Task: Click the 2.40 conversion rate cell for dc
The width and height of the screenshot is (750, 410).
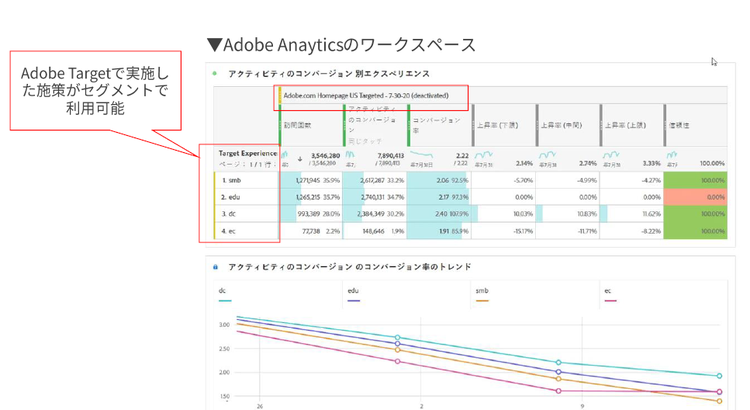Action: coord(439,214)
